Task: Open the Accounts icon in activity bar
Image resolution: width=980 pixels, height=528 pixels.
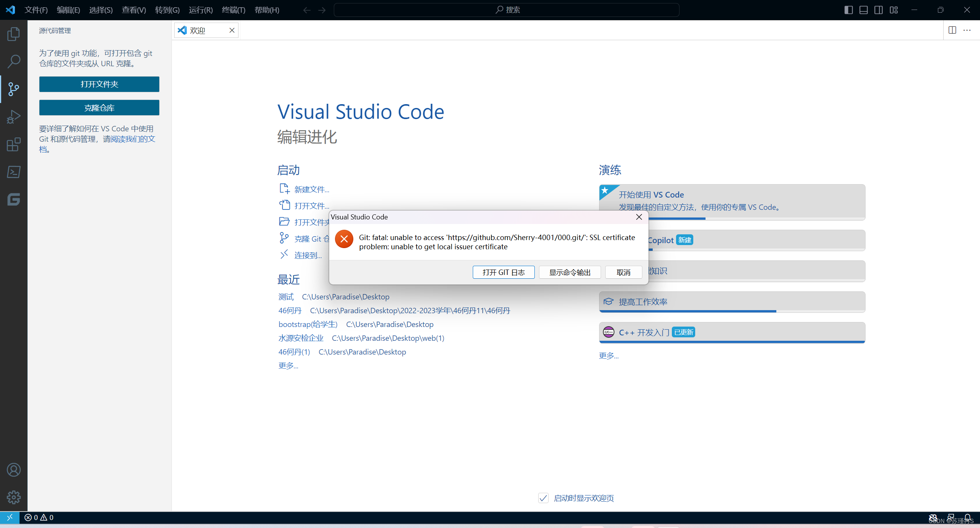Action: point(14,470)
